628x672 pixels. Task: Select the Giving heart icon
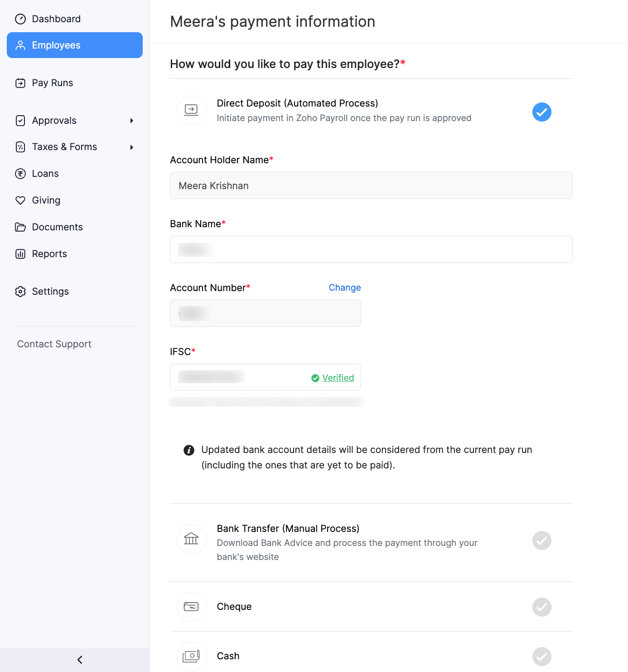pyautogui.click(x=21, y=200)
